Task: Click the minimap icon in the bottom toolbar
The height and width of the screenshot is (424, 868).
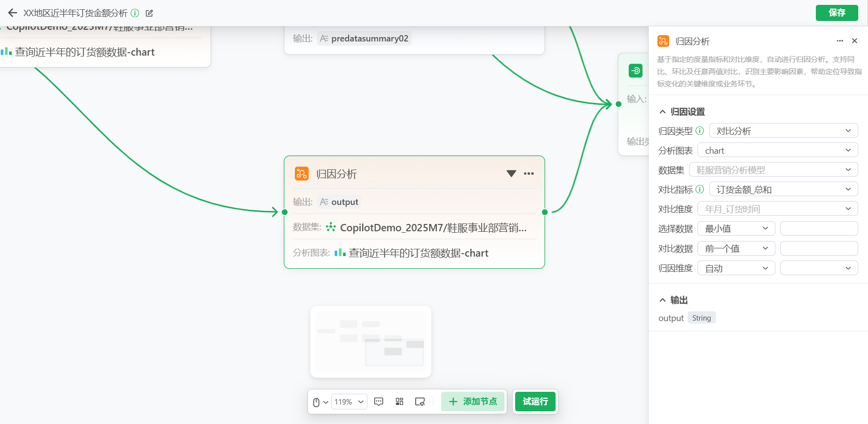Action: (420, 402)
